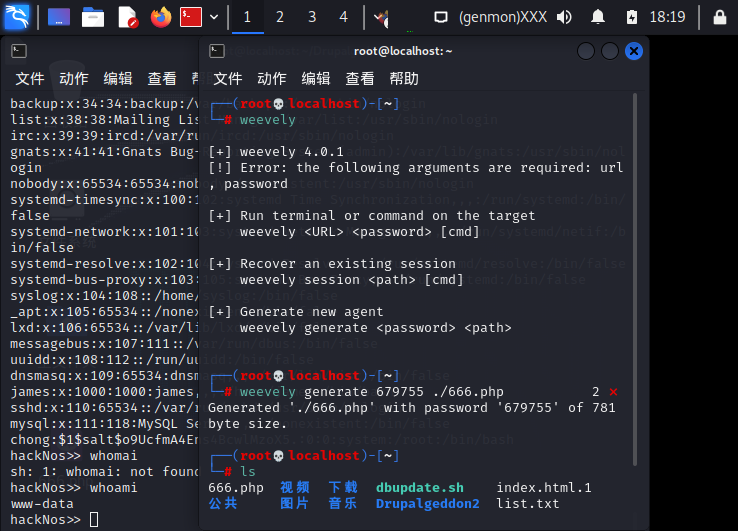738x531 pixels.
Task: Click the 18:19 clock
Action: [667, 17]
